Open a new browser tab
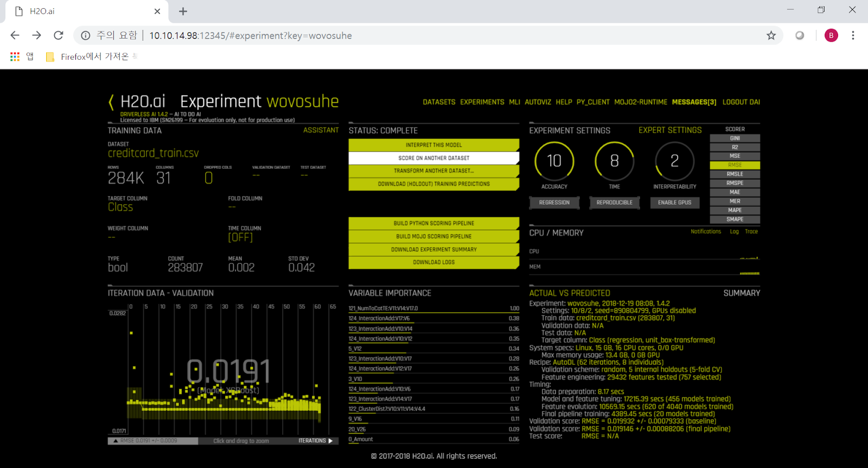868x468 pixels. (x=183, y=11)
